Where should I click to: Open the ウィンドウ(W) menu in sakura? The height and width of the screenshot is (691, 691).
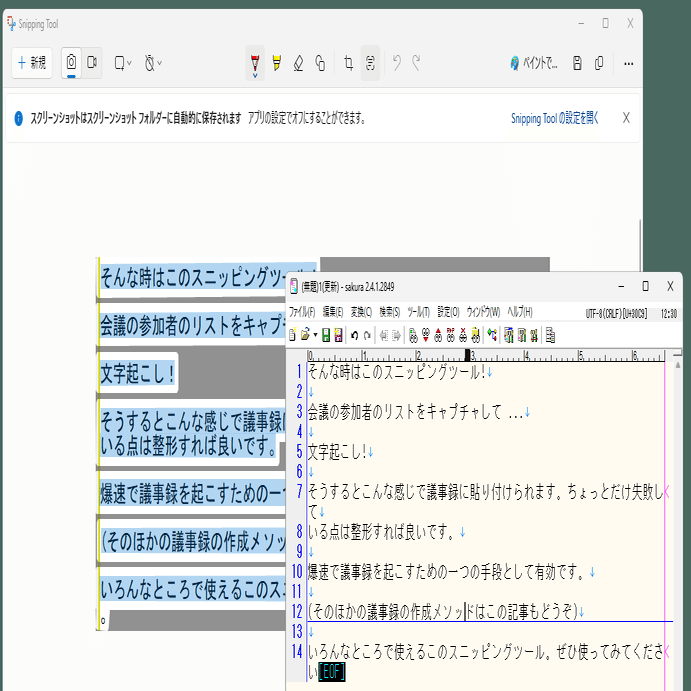pyautogui.click(x=483, y=312)
